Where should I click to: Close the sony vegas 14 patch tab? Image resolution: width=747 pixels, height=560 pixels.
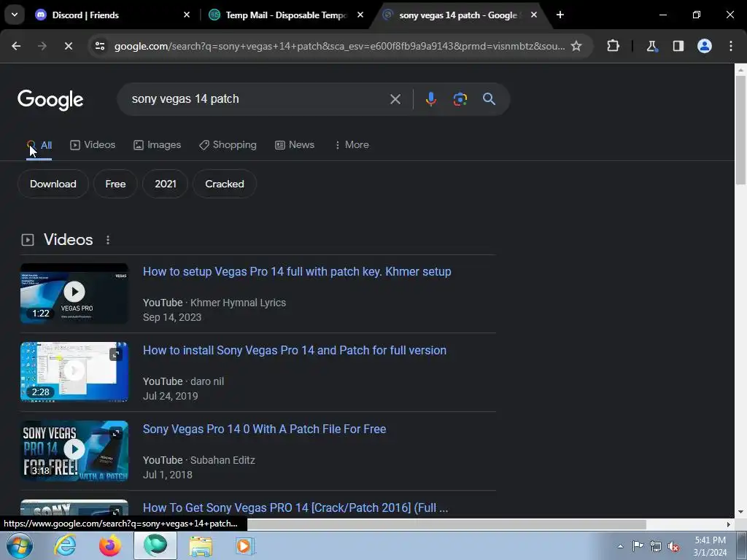coord(533,15)
